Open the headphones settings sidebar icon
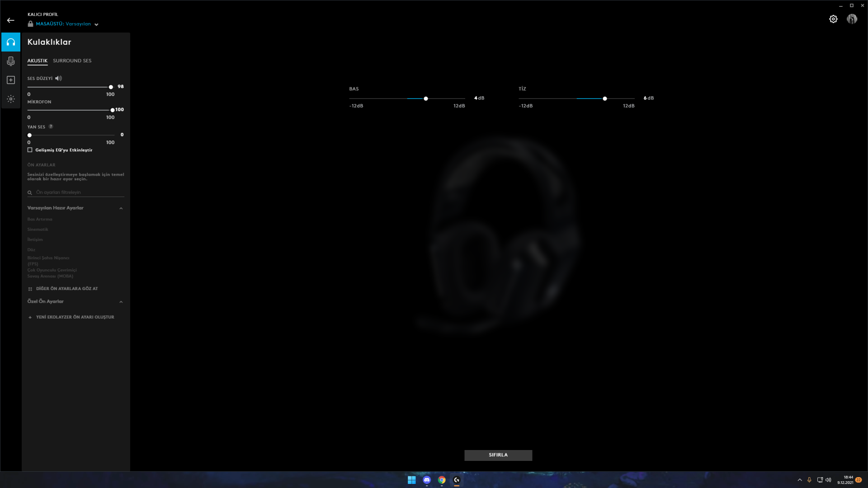Screen dimensions: 868x488 (11, 42)
